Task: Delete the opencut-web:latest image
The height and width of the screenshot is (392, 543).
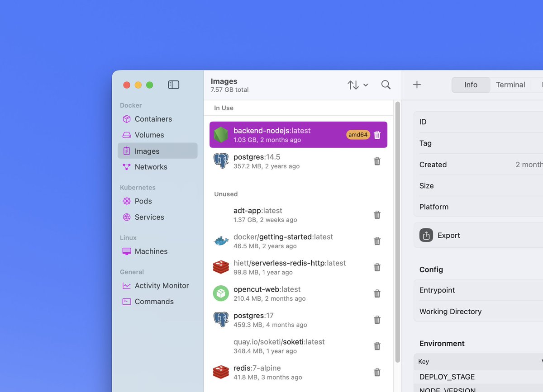Action: click(x=377, y=293)
